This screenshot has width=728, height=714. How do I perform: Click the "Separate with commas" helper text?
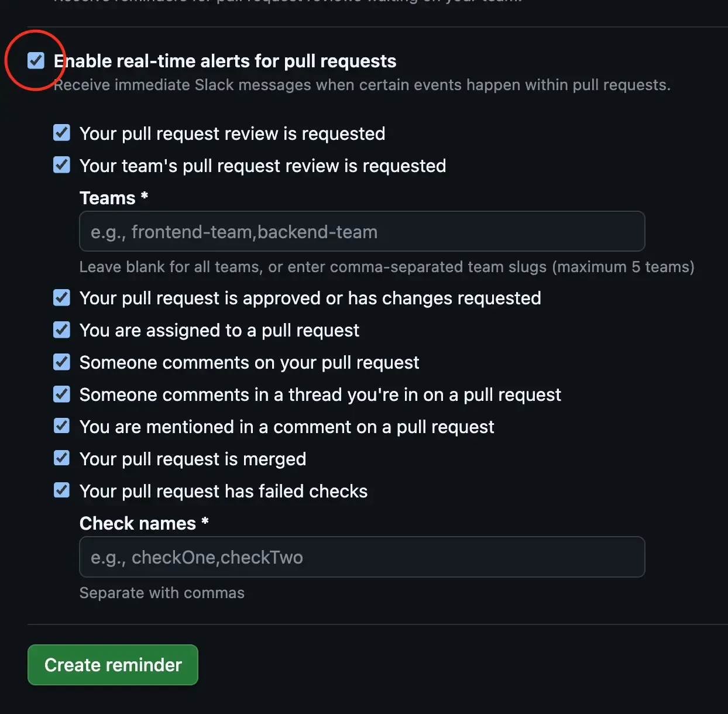point(162,592)
